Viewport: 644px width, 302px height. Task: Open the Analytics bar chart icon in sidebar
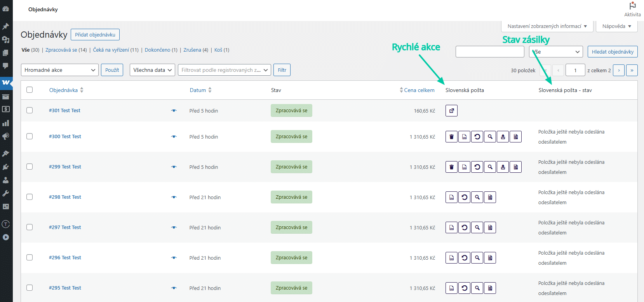pos(6,123)
